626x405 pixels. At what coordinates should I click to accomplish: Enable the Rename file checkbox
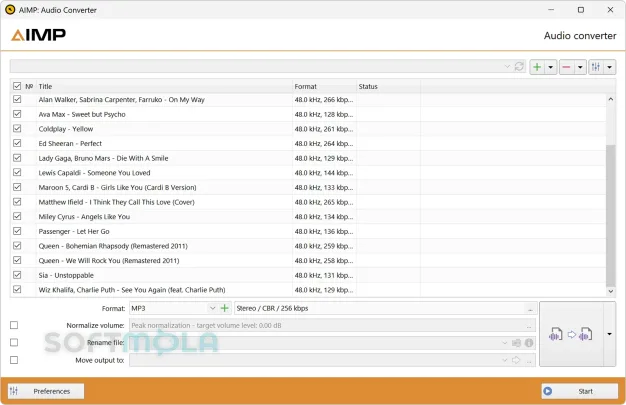point(14,342)
